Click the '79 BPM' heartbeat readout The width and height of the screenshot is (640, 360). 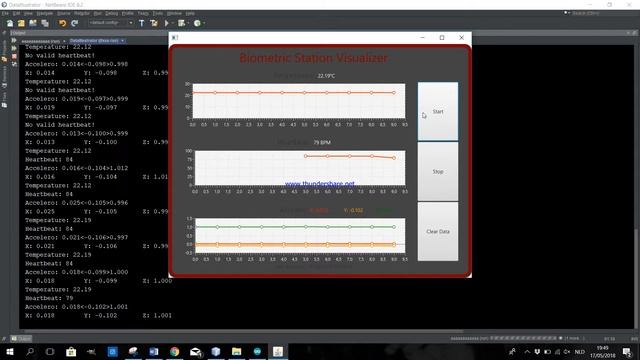(322, 142)
